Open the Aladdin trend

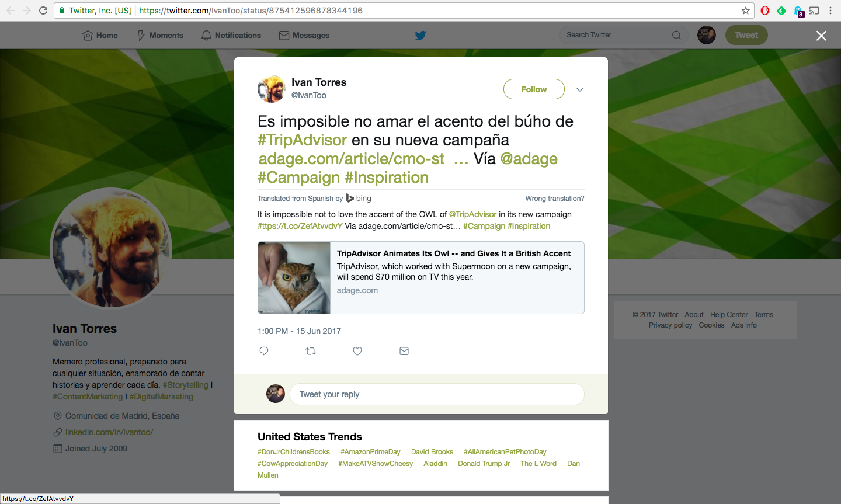coord(436,464)
